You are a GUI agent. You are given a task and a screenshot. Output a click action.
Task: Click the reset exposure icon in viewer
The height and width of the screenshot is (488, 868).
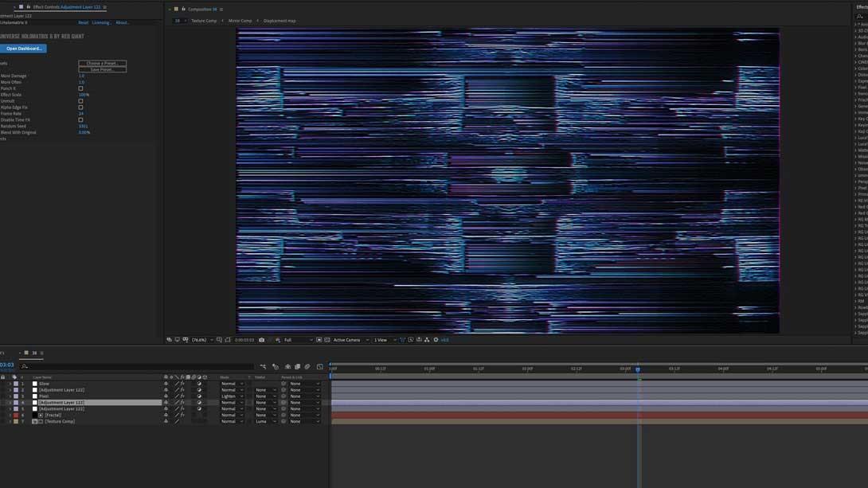tap(436, 340)
